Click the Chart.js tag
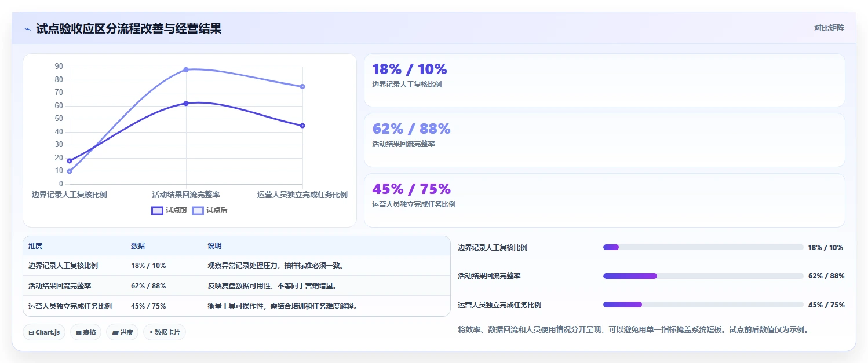 [44, 332]
